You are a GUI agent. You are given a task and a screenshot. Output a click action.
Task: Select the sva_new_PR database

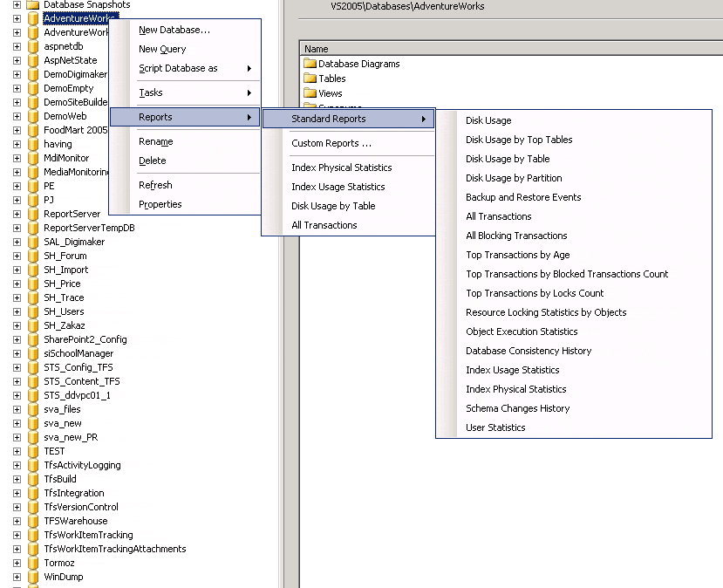pos(71,437)
